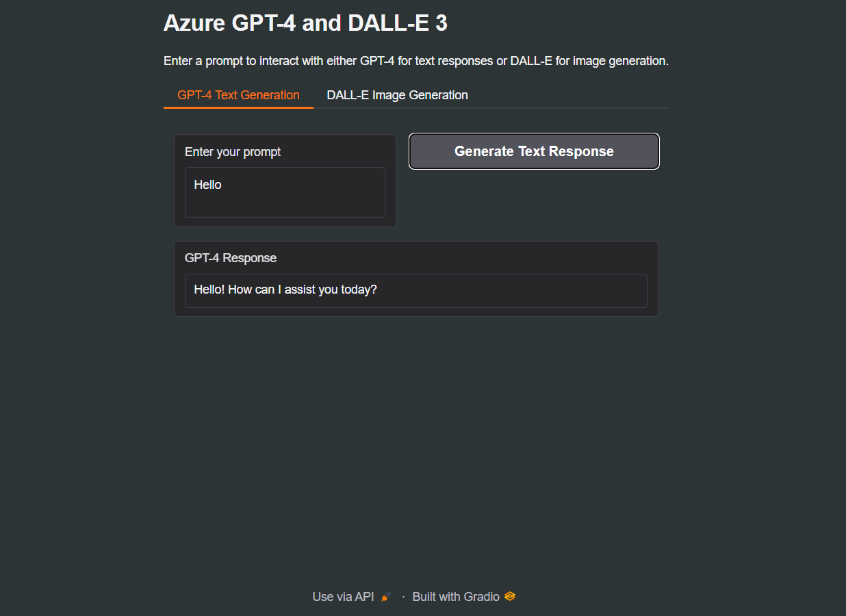Click the Gradio logo icon in footer
Image resolution: width=846 pixels, height=616 pixels.
pyautogui.click(x=510, y=596)
